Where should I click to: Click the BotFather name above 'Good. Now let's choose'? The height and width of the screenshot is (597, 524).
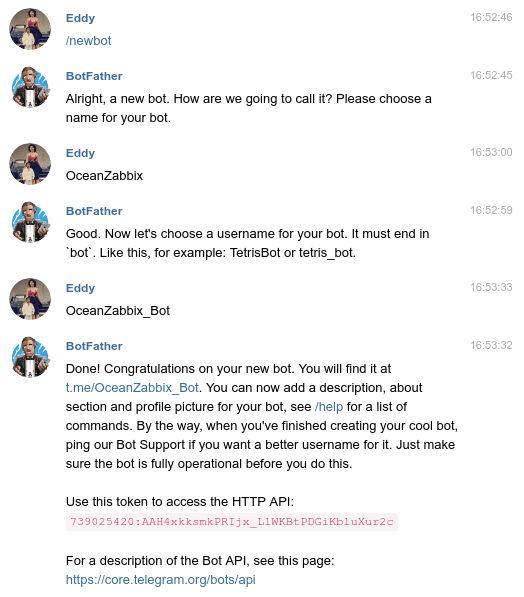pyautogui.click(x=94, y=211)
